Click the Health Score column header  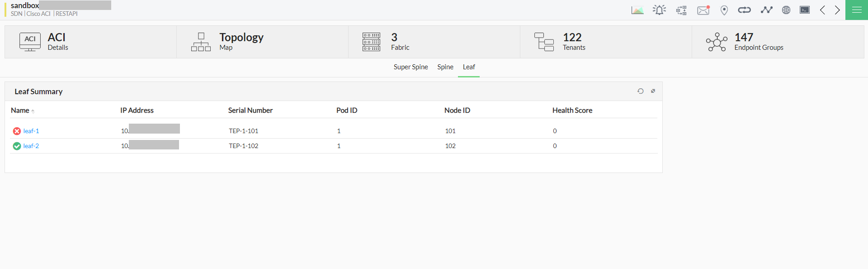click(x=572, y=110)
